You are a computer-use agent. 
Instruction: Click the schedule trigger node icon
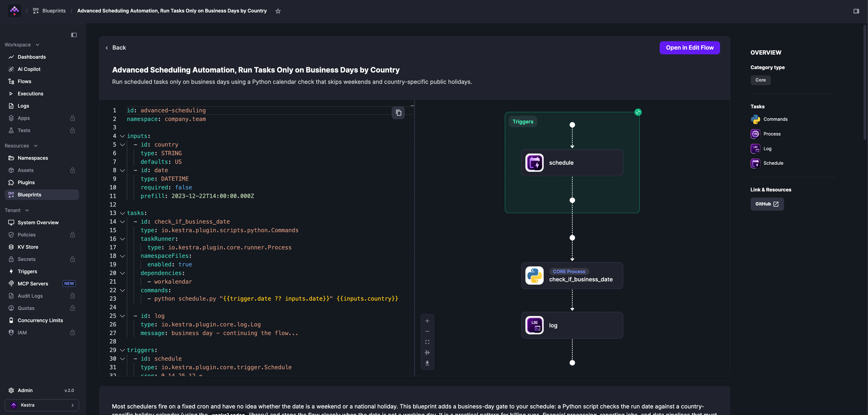[x=534, y=163]
